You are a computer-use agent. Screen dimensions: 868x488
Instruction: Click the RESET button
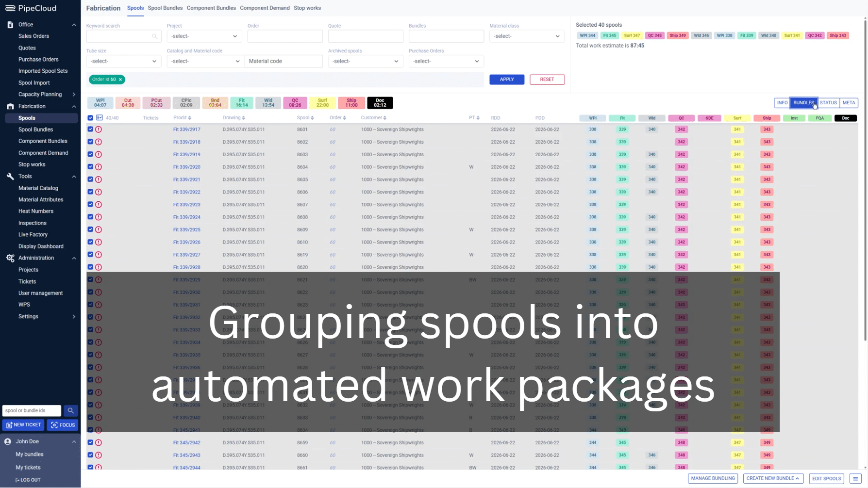(547, 80)
